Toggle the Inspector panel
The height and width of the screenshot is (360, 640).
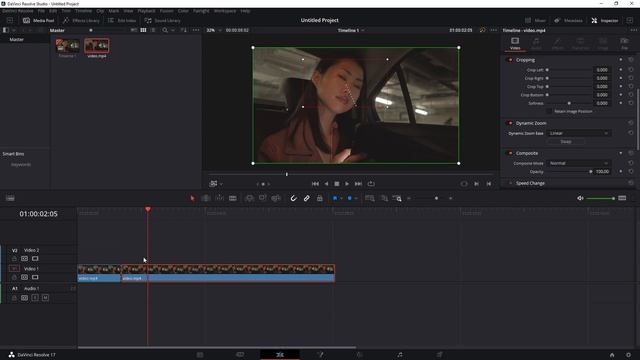tap(605, 20)
